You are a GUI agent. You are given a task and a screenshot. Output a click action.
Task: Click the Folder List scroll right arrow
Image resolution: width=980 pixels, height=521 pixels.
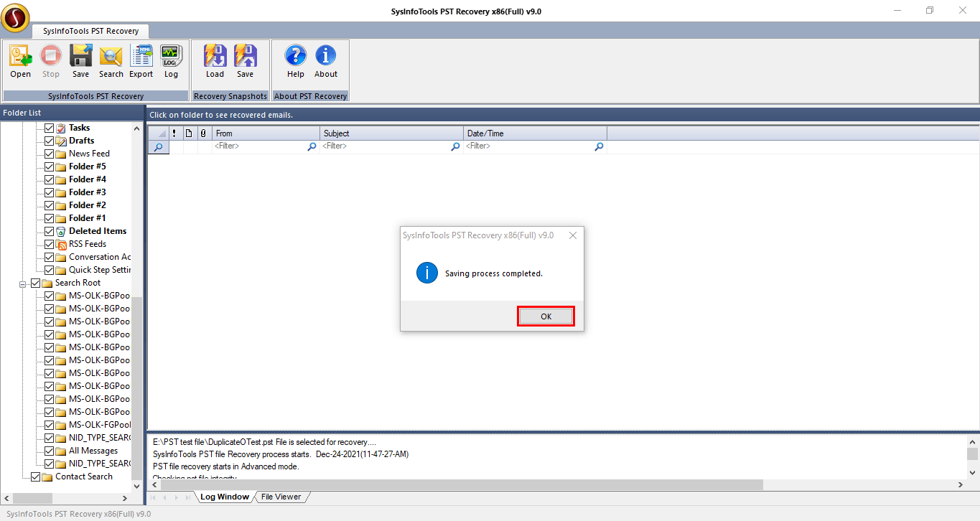point(125,498)
